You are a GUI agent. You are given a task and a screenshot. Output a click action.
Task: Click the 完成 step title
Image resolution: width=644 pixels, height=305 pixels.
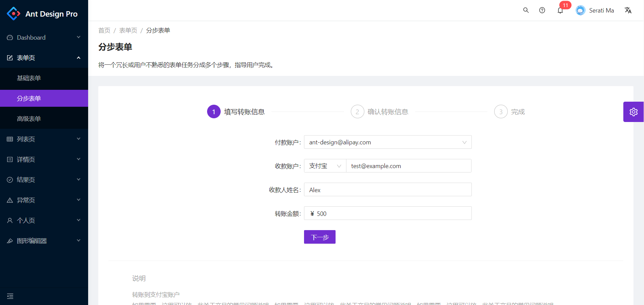coord(518,112)
